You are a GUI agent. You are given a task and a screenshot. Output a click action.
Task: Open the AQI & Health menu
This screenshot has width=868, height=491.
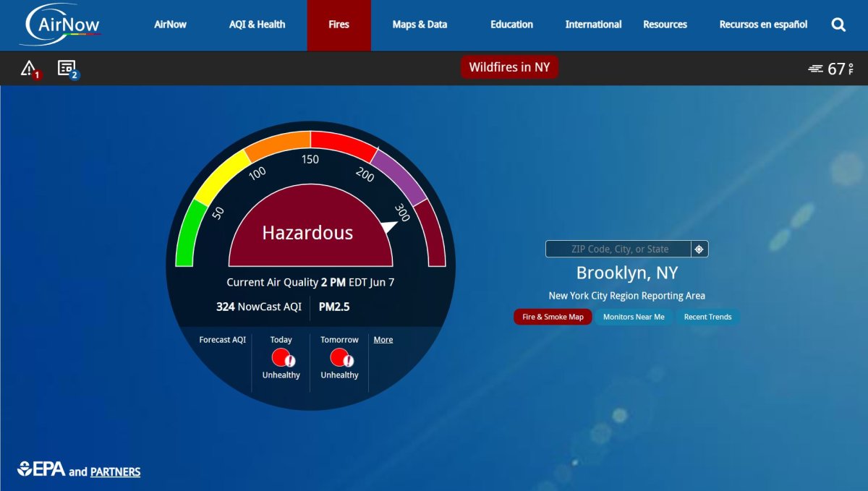(257, 25)
